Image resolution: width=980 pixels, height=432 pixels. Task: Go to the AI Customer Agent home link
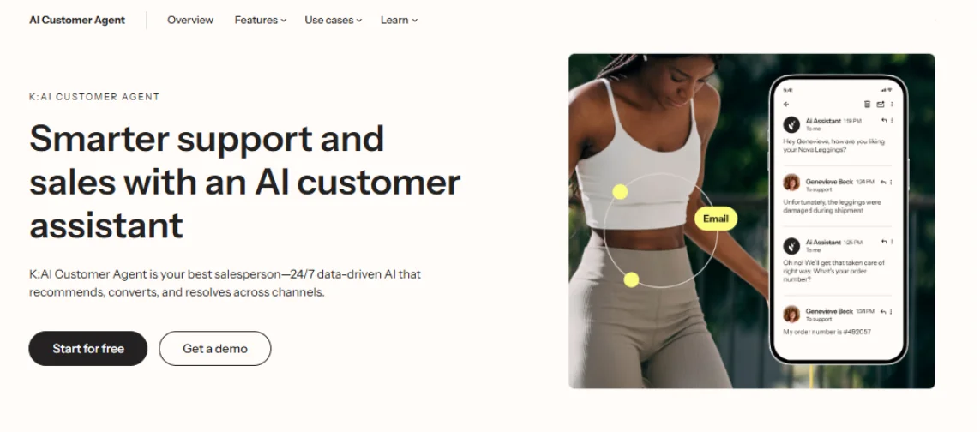(x=77, y=20)
